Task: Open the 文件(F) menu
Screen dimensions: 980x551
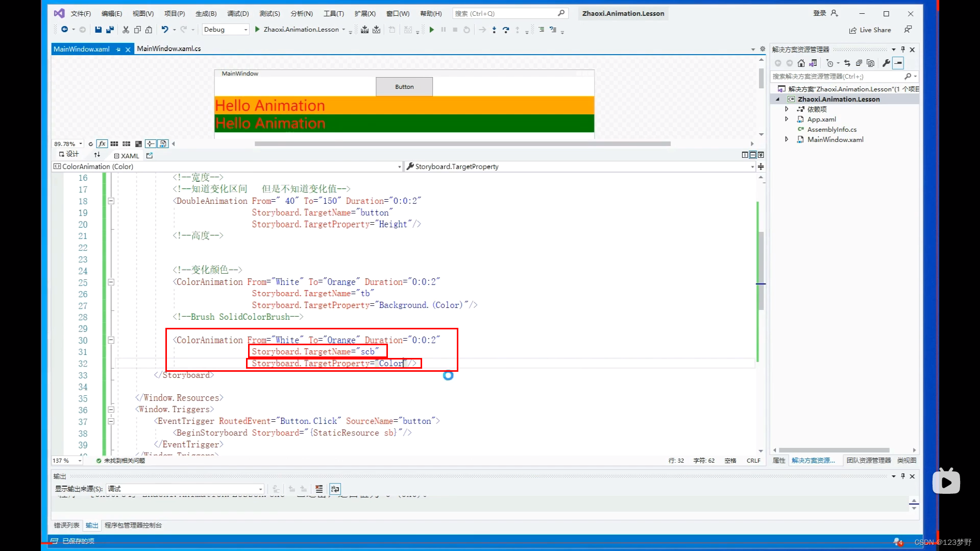Action: click(81, 14)
